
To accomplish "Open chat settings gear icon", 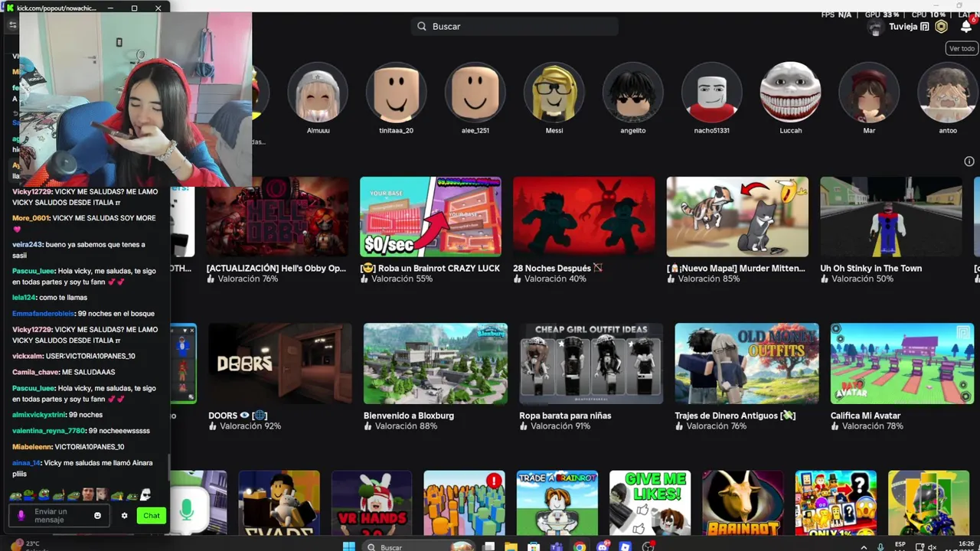I will click(x=124, y=516).
